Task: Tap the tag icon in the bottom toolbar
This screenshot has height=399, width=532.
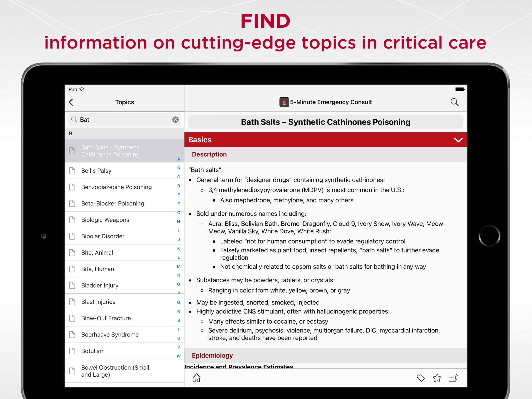Action: tap(420, 378)
